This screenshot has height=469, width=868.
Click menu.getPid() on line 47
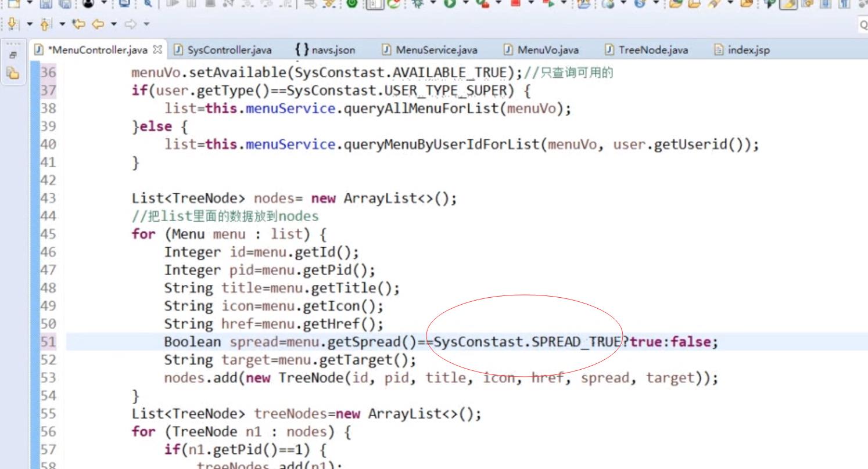pos(315,270)
